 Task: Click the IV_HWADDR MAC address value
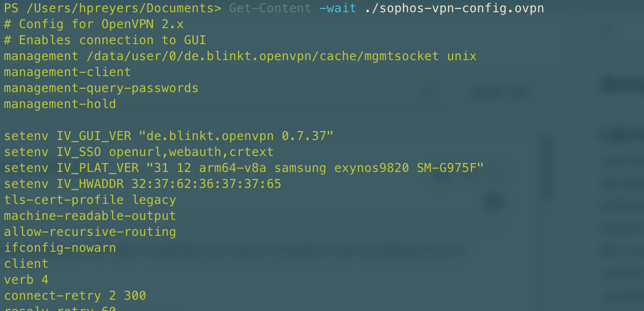(206, 184)
